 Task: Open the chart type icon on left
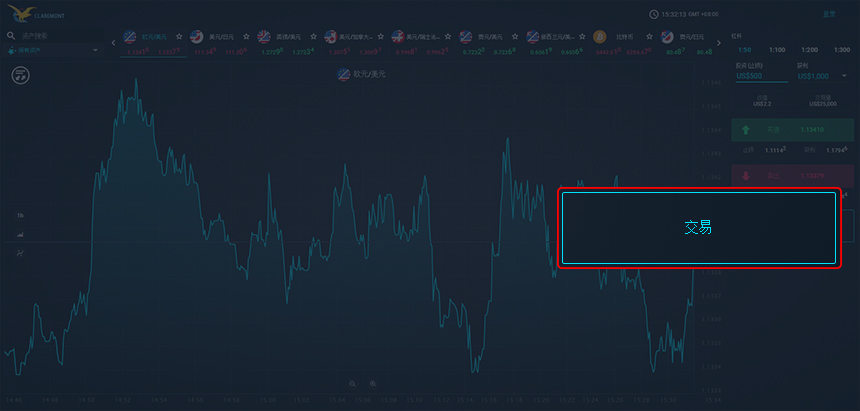(x=20, y=234)
